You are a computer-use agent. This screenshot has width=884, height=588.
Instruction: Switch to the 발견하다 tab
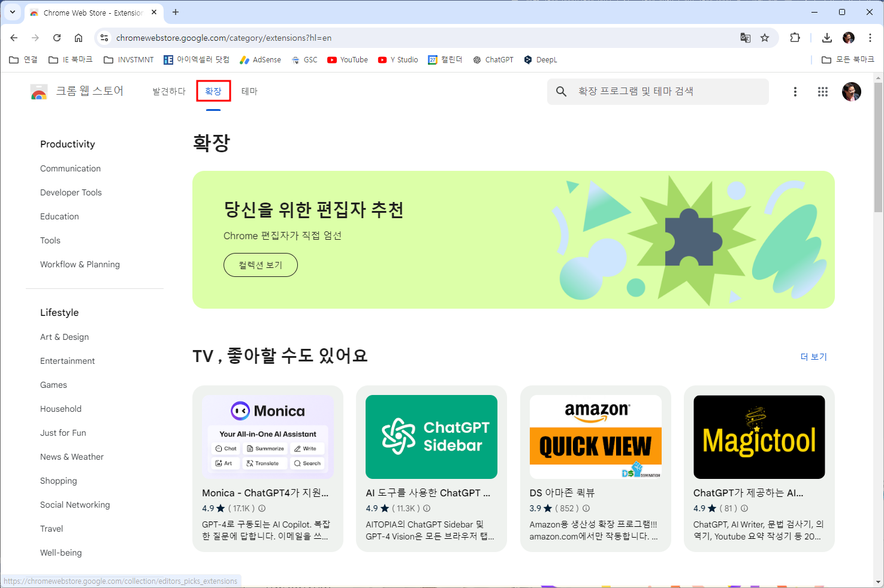tap(169, 91)
